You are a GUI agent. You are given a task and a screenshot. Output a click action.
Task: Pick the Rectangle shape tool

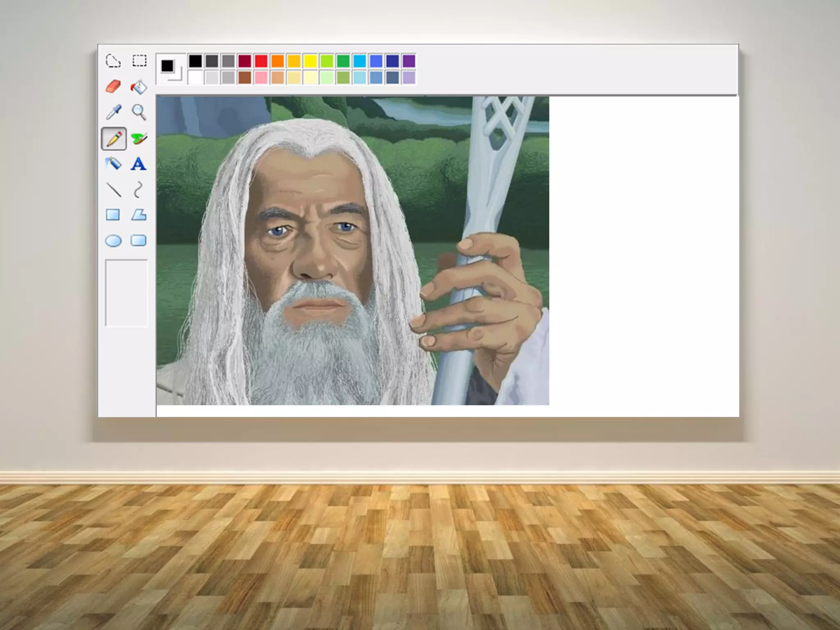(113, 215)
